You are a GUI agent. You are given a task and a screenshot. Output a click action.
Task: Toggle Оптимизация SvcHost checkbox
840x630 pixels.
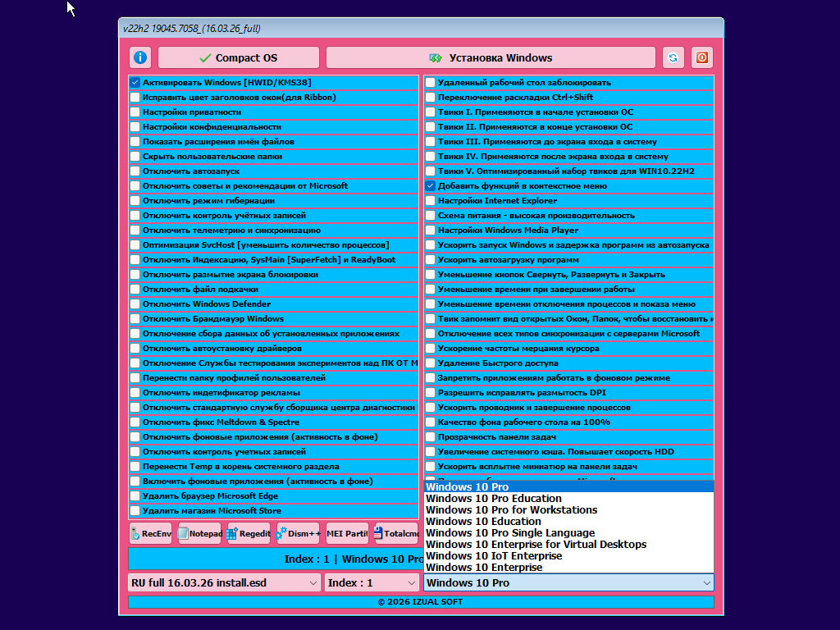pyautogui.click(x=135, y=244)
